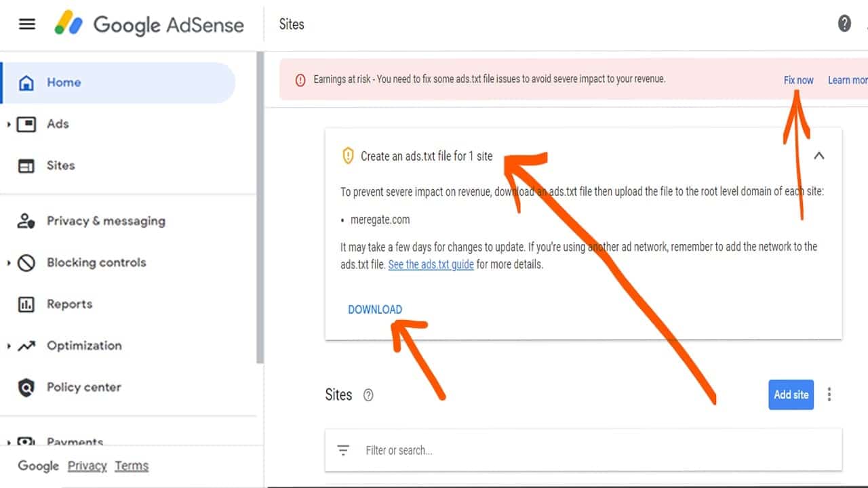868x488 pixels.
Task: Click the Sites layout icon in sidebar
Action: tap(26, 165)
